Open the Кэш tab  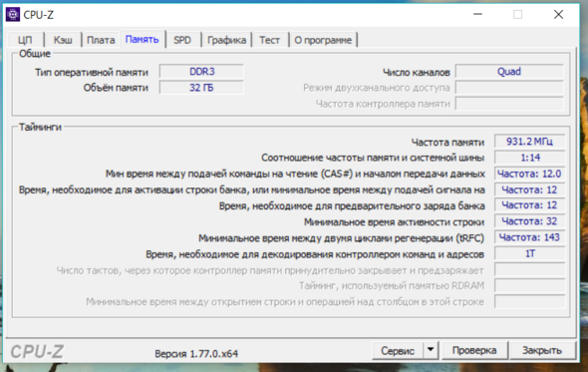coord(63,40)
